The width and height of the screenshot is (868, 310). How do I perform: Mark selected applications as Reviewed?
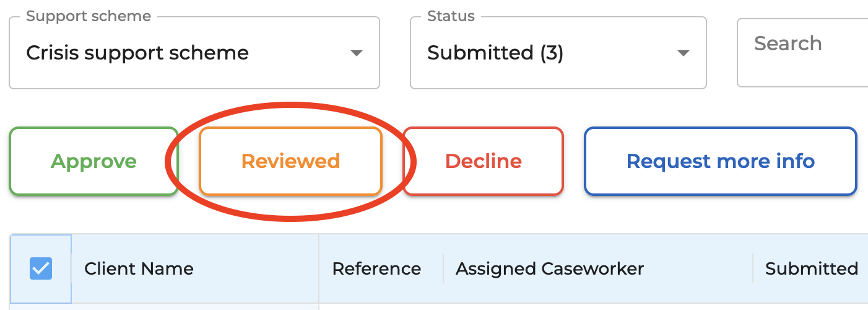tap(290, 161)
